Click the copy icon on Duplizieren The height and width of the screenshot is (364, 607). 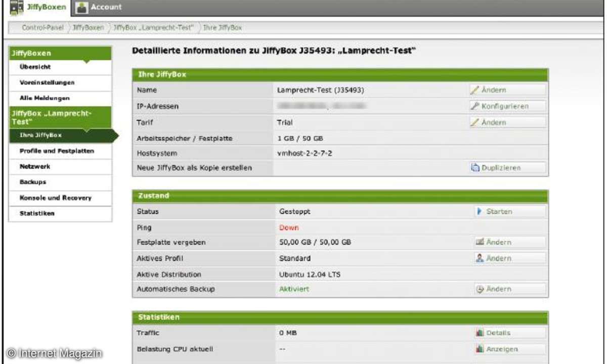[475, 168]
